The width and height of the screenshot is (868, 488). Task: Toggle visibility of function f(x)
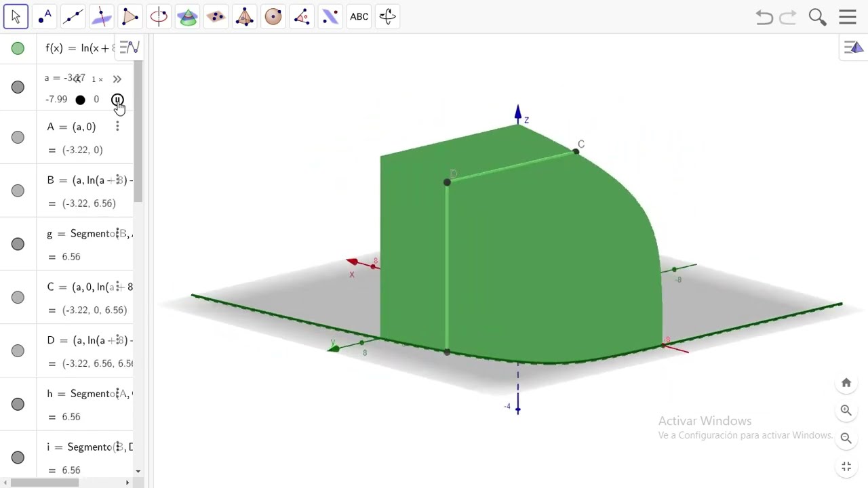pyautogui.click(x=18, y=48)
